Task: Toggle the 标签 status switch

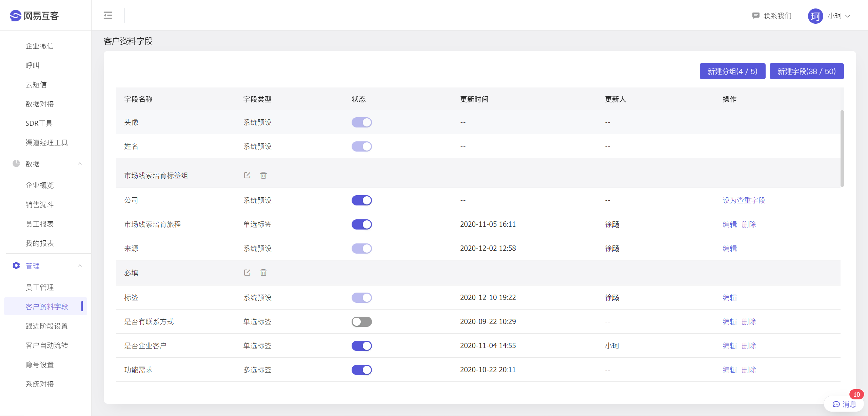Action: point(361,298)
